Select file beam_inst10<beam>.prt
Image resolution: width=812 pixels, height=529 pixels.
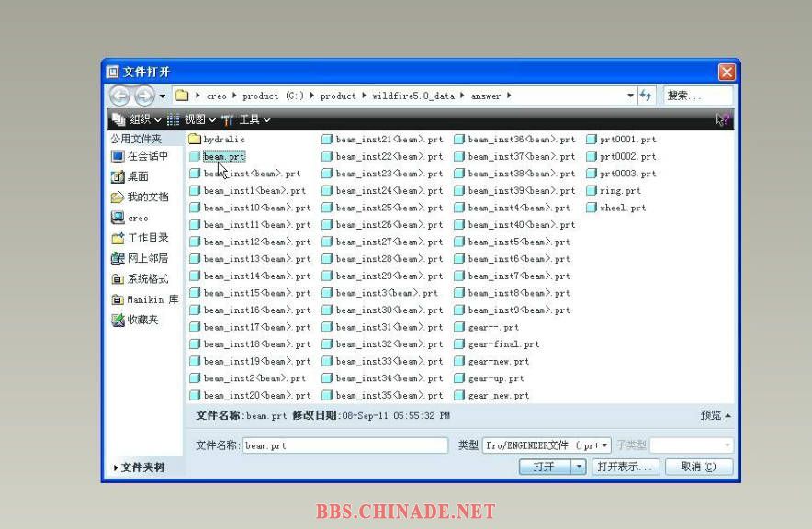point(250,208)
